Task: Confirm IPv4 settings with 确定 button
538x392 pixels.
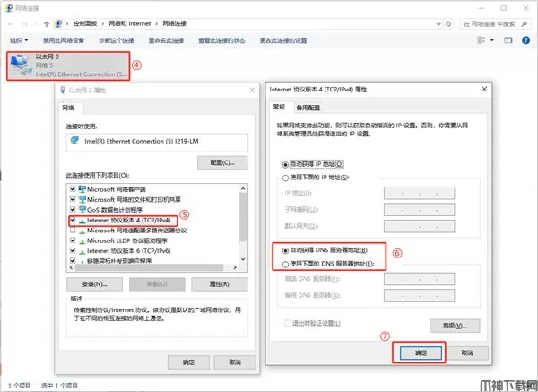Action: (421, 353)
